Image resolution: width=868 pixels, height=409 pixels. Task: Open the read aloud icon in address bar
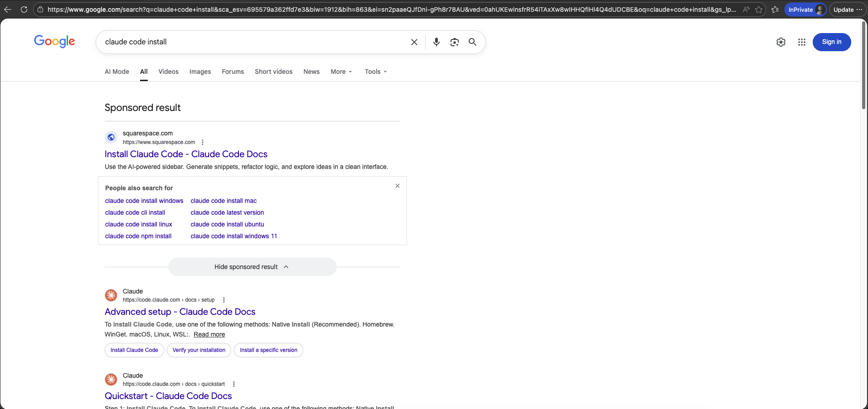pyautogui.click(x=746, y=10)
